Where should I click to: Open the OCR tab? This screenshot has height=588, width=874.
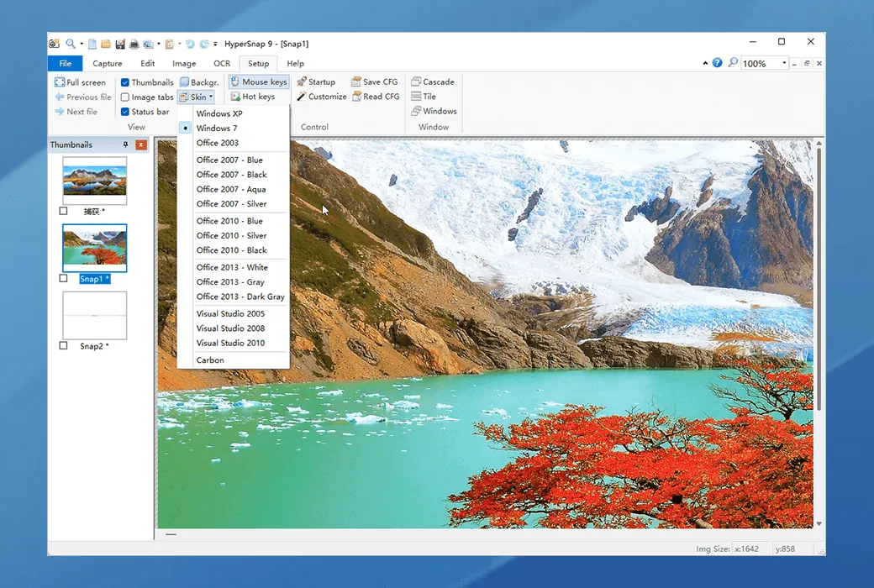tap(222, 63)
